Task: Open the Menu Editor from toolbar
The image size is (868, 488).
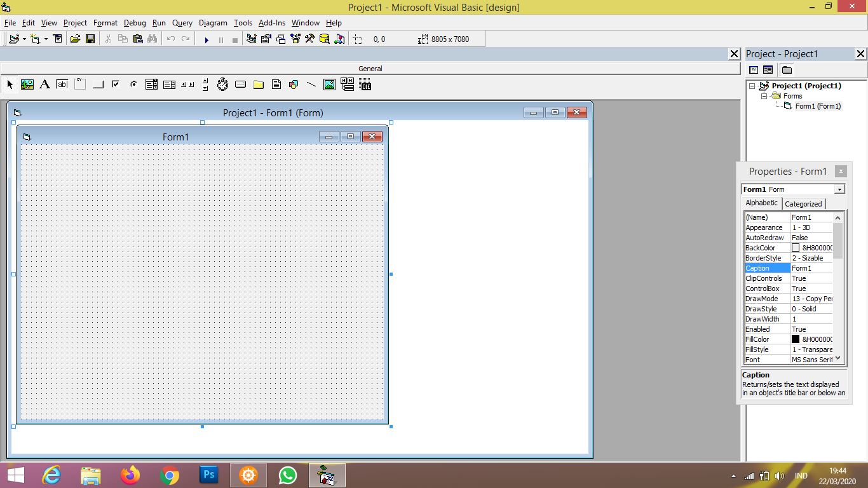Action: (x=58, y=39)
